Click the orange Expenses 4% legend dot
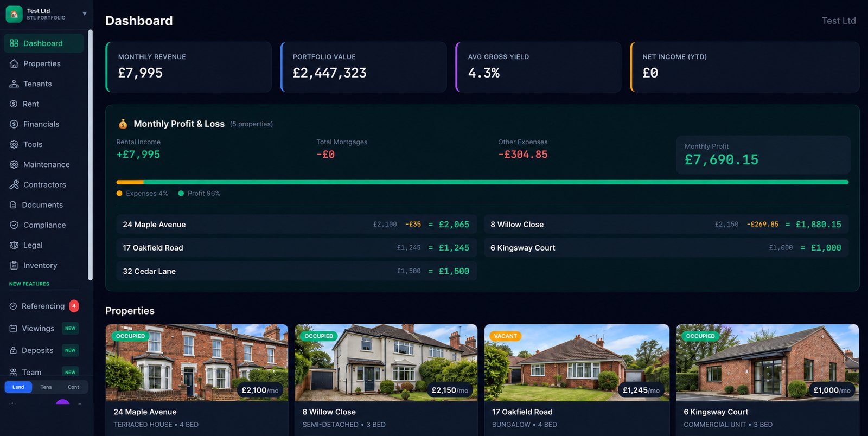868x436 pixels. pos(119,193)
